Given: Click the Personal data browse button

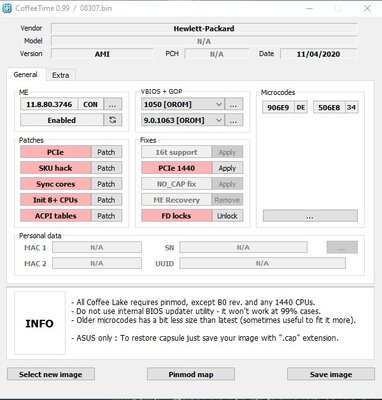Looking at the screenshot, I should tap(342, 248).
